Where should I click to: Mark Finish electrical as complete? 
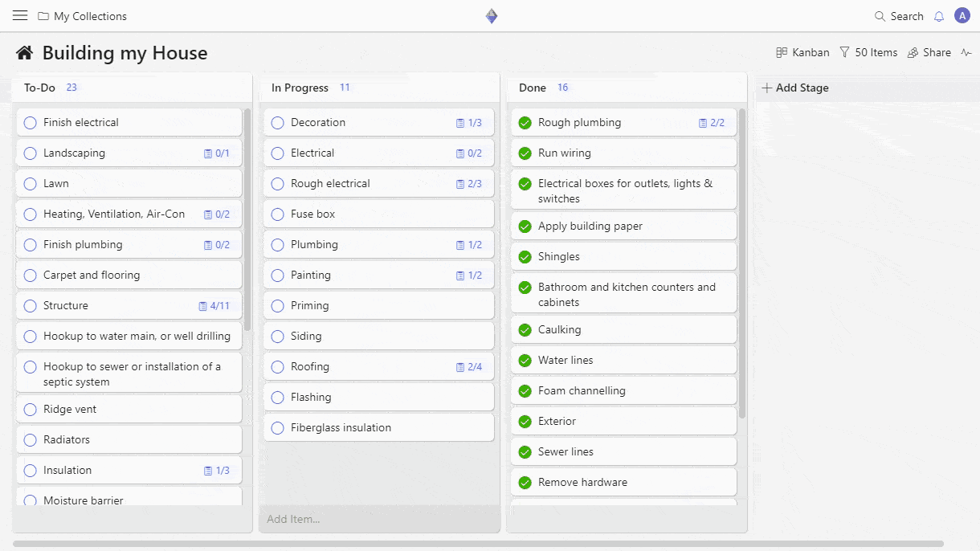click(31, 123)
